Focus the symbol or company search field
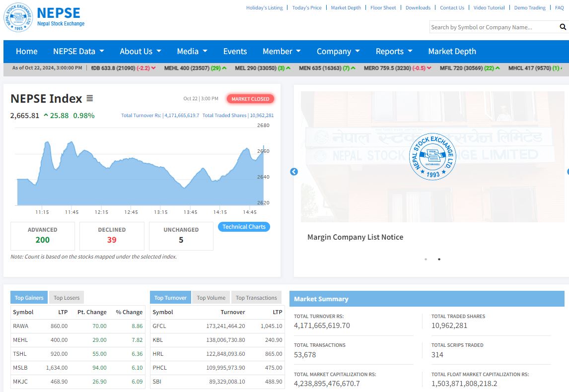Image resolution: width=569 pixels, height=392 pixels. [494, 27]
